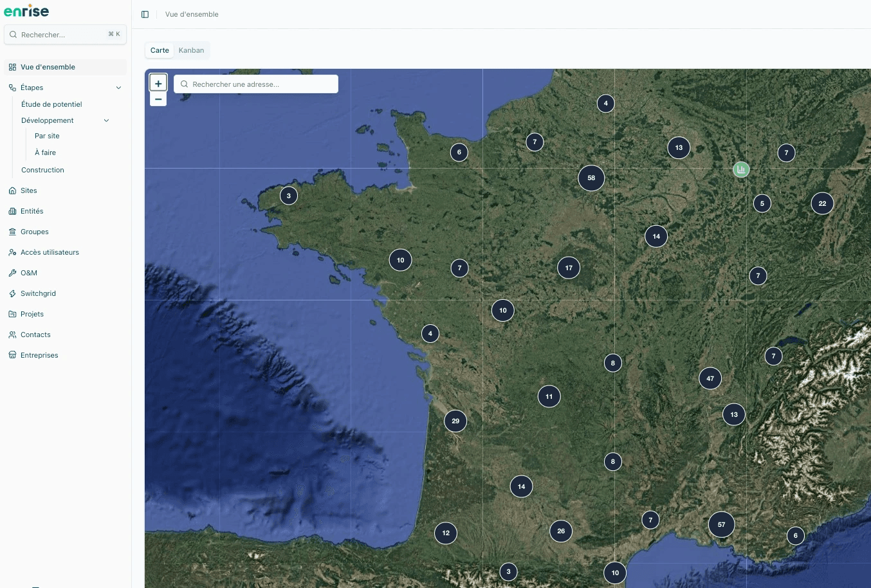Click the green chart site marker

click(741, 169)
